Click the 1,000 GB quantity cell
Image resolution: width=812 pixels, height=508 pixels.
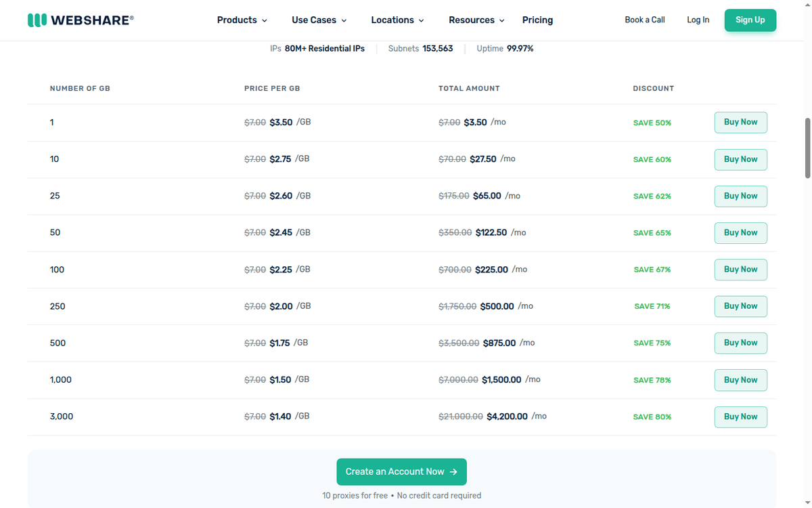[61, 380]
